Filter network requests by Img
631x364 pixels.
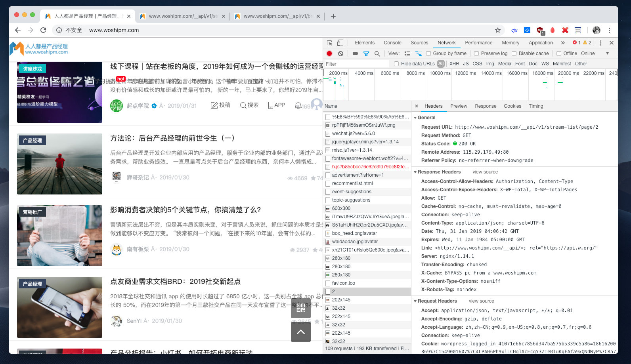(490, 64)
